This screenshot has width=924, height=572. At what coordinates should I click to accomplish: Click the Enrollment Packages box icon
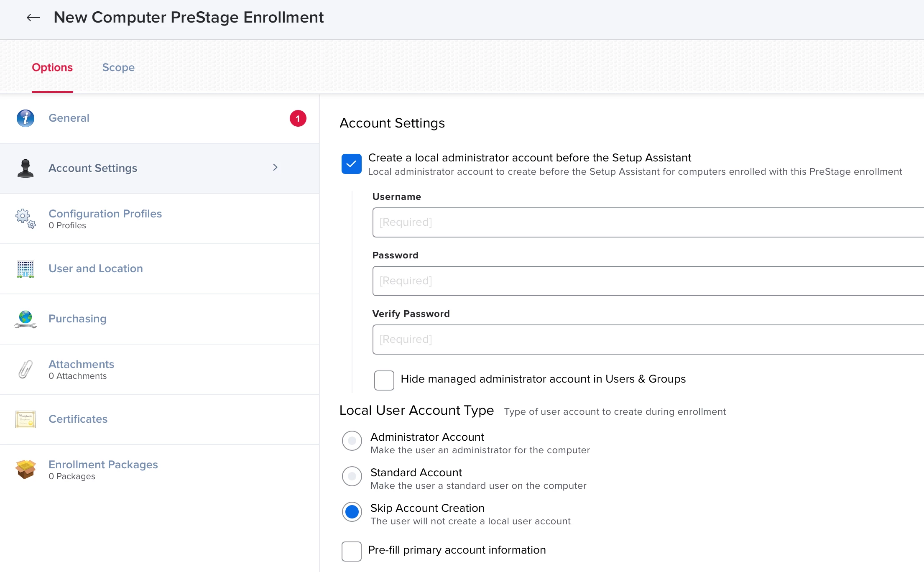[x=26, y=470]
